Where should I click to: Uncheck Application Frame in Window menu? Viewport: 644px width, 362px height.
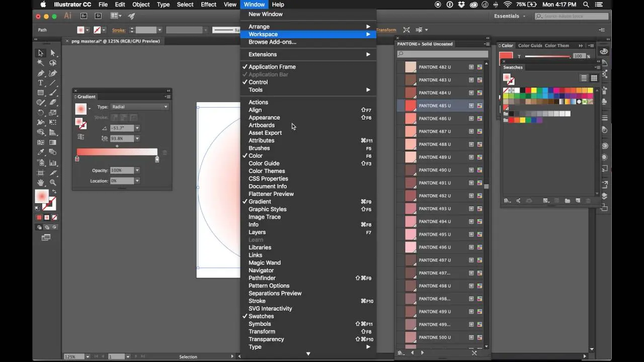[x=272, y=67]
